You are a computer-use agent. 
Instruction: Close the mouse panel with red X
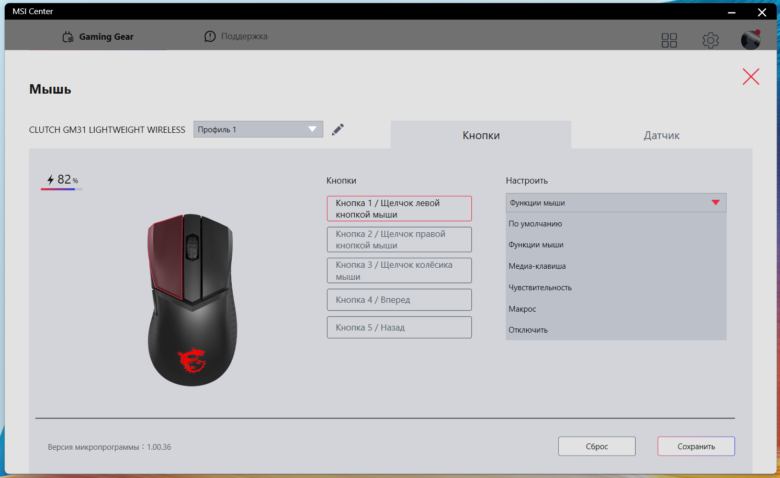751,77
